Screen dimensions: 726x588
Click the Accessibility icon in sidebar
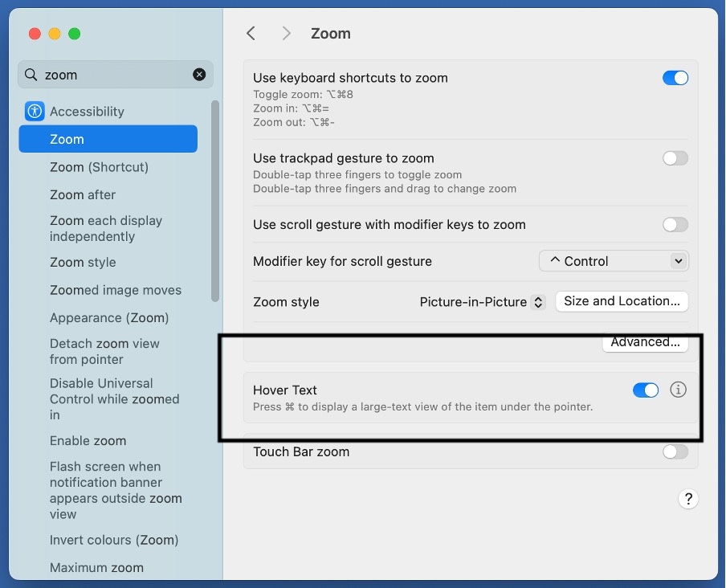[x=35, y=111]
